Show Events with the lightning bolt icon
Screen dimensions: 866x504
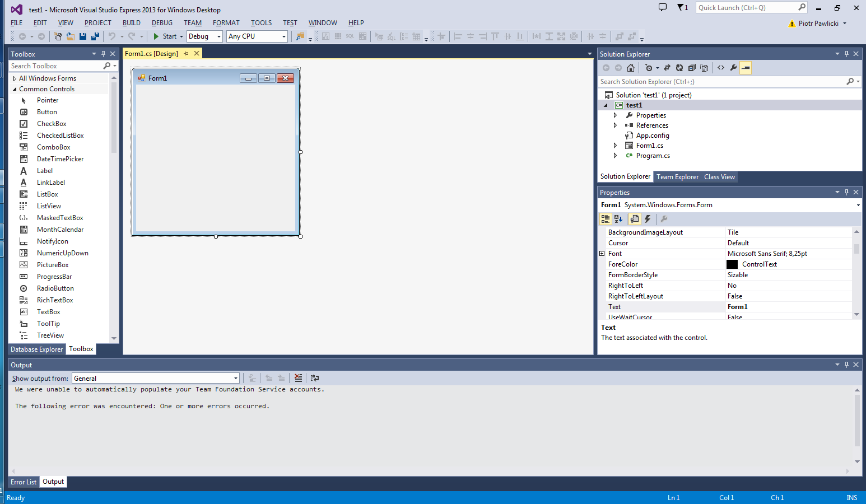(648, 219)
